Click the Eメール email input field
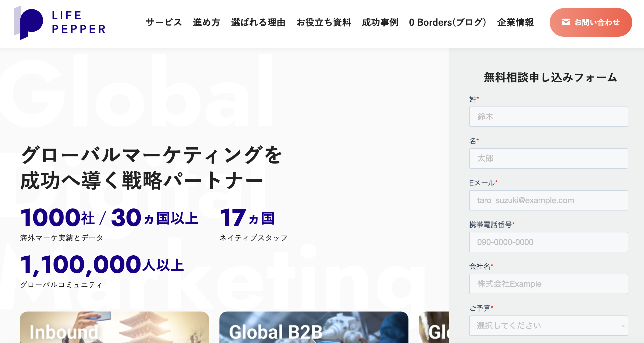644x343 pixels. 548,200
